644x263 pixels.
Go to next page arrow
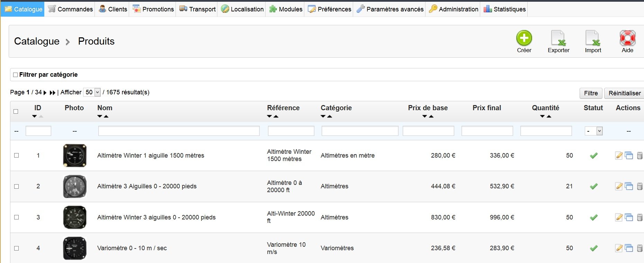[x=45, y=93]
